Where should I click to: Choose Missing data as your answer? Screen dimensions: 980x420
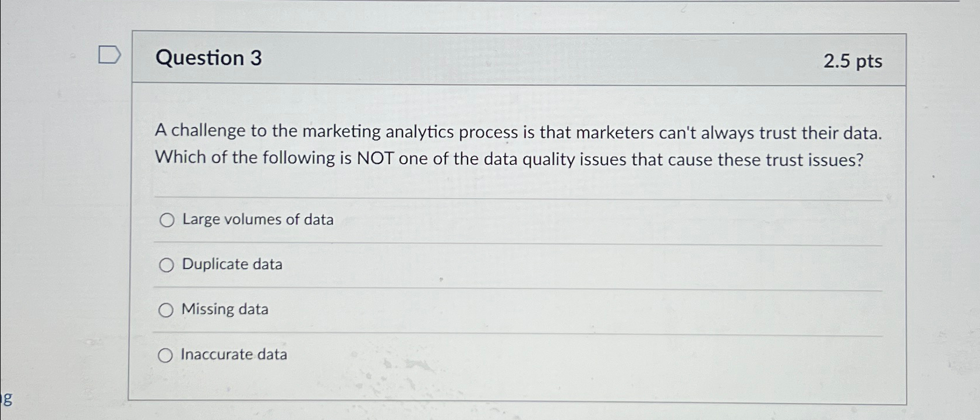click(x=167, y=310)
